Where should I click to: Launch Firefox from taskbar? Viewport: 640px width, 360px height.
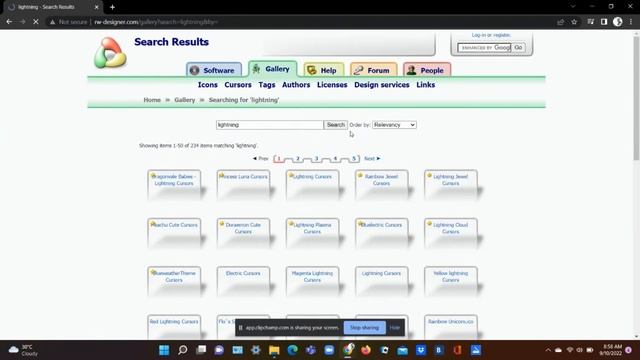(366, 350)
